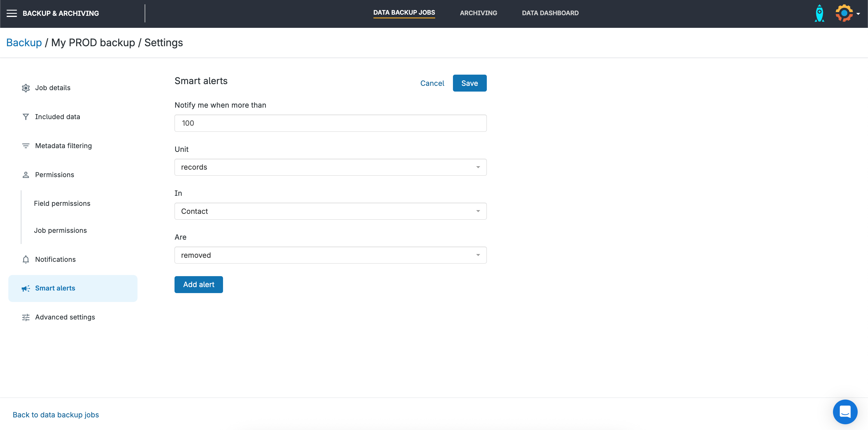Click the Notifications bell icon

[x=26, y=259]
